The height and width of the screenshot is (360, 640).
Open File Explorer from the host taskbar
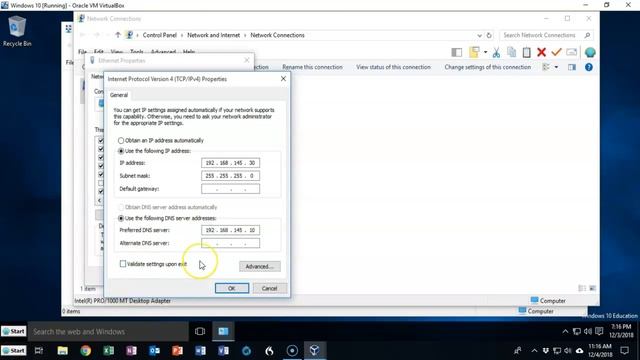pyautogui.click(x=62, y=351)
